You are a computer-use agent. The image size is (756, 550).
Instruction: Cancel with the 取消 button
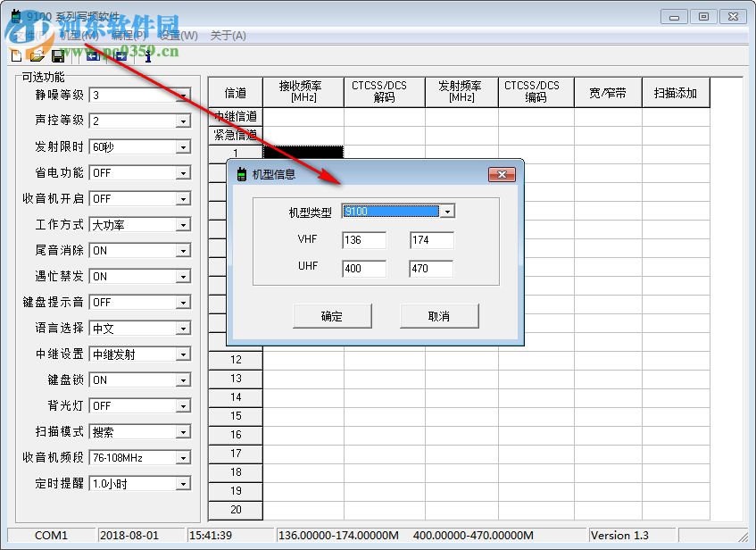(x=439, y=316)
